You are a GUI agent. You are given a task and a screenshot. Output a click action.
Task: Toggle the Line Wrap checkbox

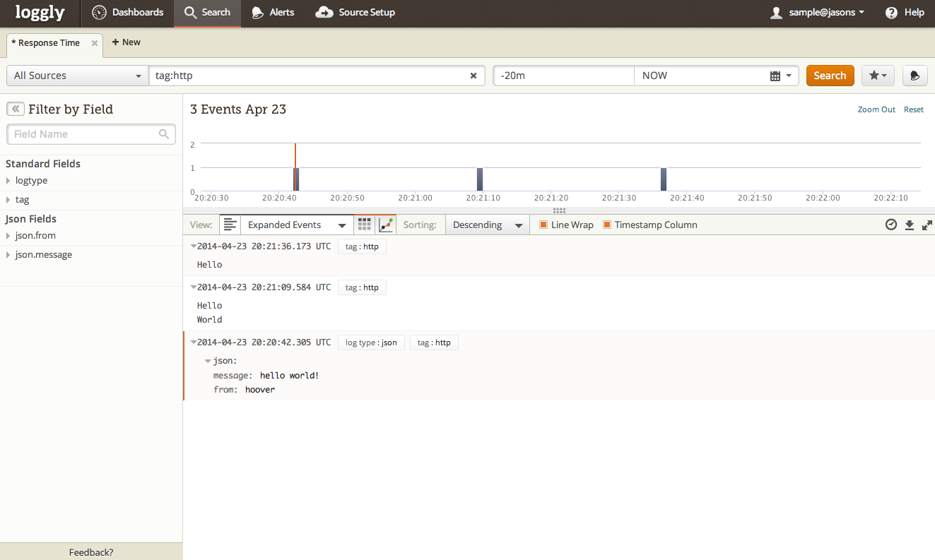point(543,225)
